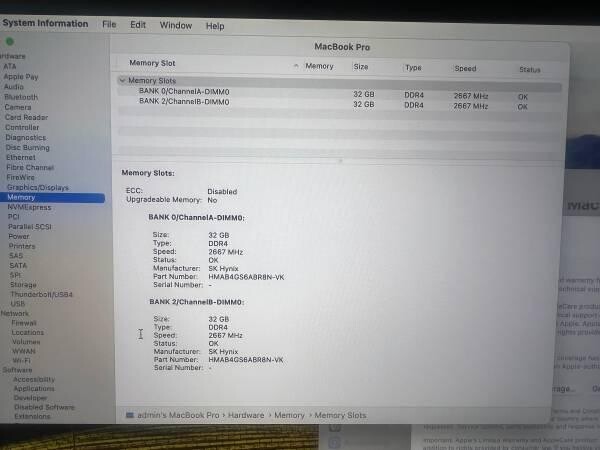
Task: Select Apple Pay in the sidebar
Action: [x=21, y=77]
